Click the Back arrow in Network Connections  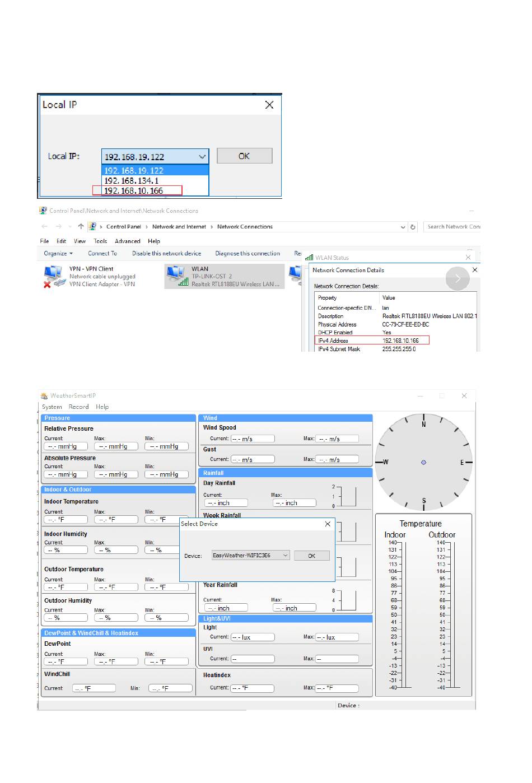(45, 226)
